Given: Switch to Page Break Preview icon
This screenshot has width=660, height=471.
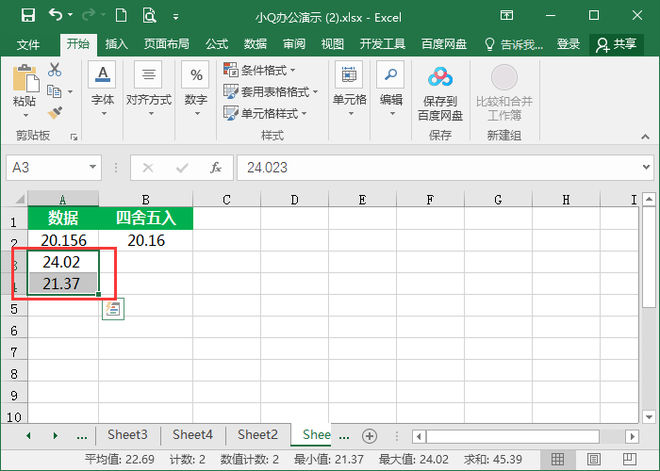Looking at the screenshot, I should pyautogui.click(x=629, y=459).
